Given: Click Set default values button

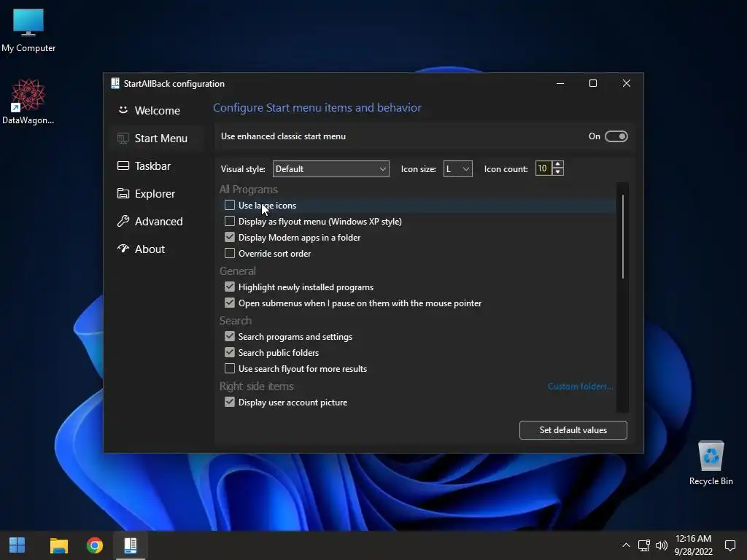Looking at the screenshot, I should coord(573,430).
